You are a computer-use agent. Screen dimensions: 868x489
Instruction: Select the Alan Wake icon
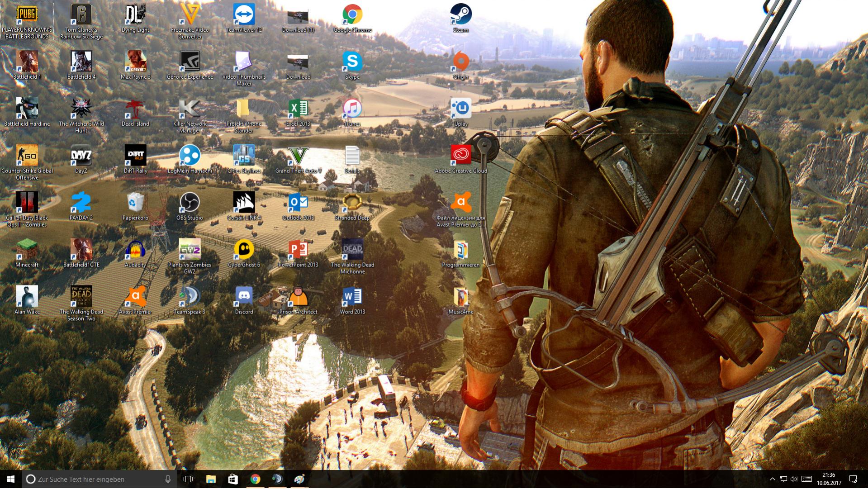[27, 300]
